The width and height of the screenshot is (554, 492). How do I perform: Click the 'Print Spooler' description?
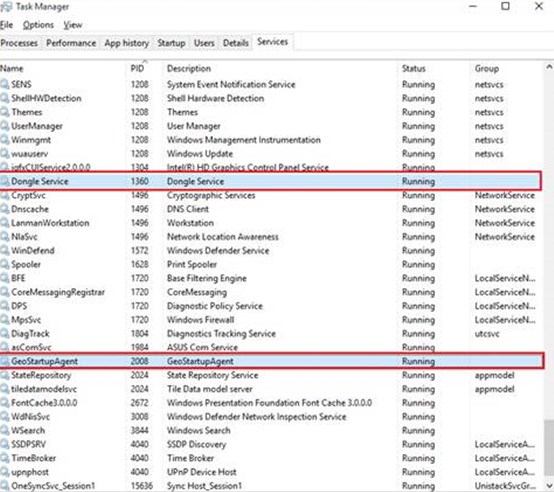point(192,264)
